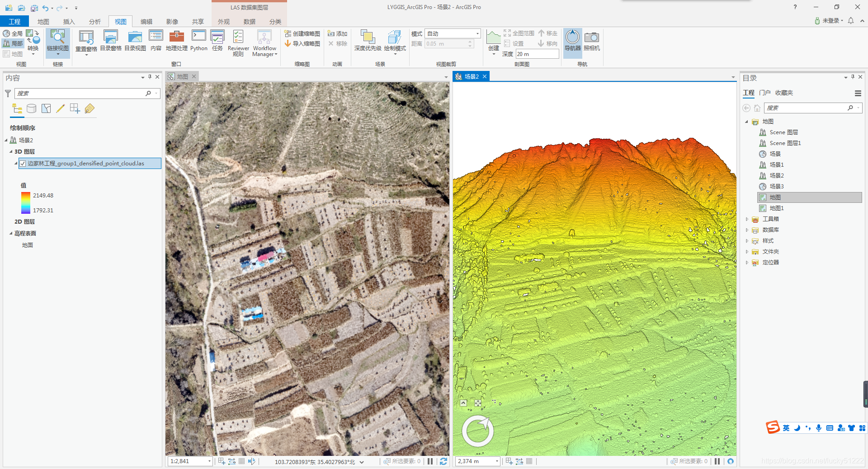Select list by editing pencil icon

(60, 108)
